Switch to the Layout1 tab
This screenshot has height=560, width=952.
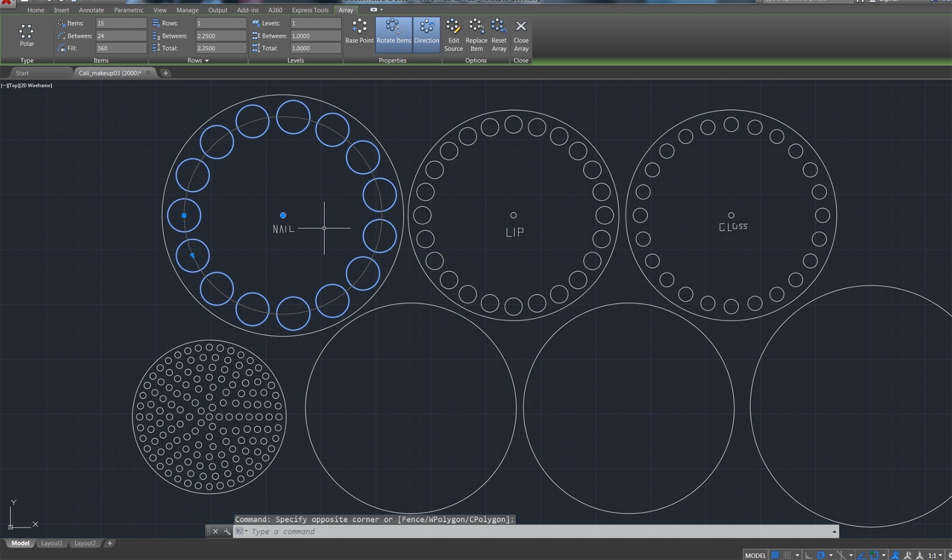pyautogui.click(x=52, y=543)
